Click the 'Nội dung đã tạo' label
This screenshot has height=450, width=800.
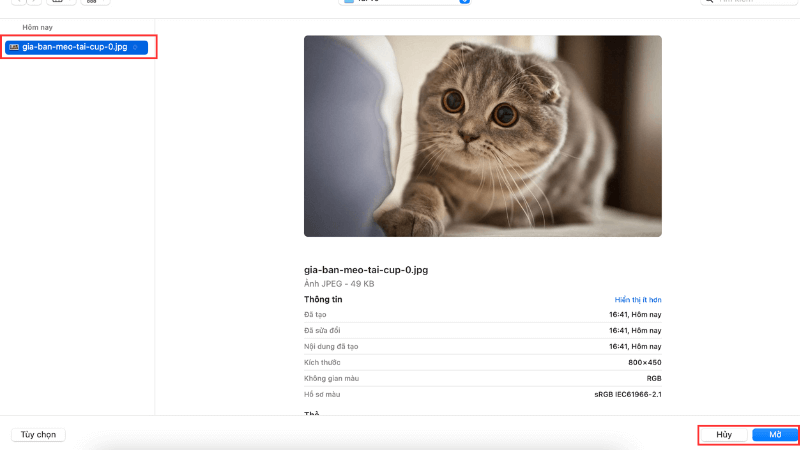[331, 346]
